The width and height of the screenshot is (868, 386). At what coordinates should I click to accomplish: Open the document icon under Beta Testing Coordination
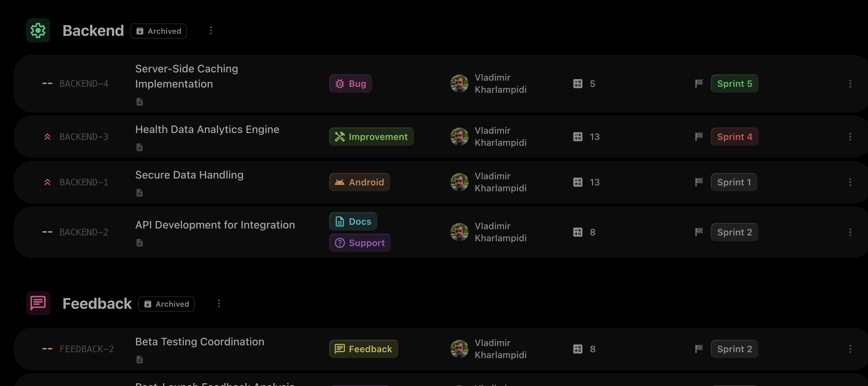[x=139, y=359]
